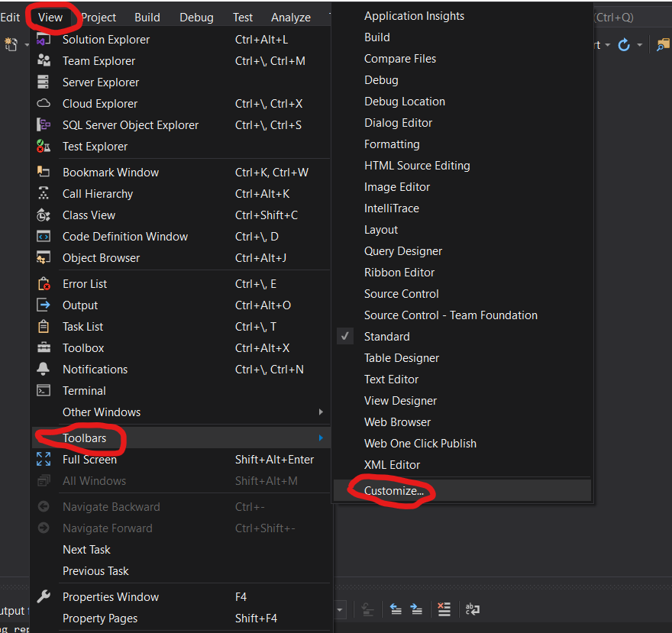This screenshot has height=633, width=672.
Task: Uncheck the Standard toolbar checkmark
Action: coord(344,336)
